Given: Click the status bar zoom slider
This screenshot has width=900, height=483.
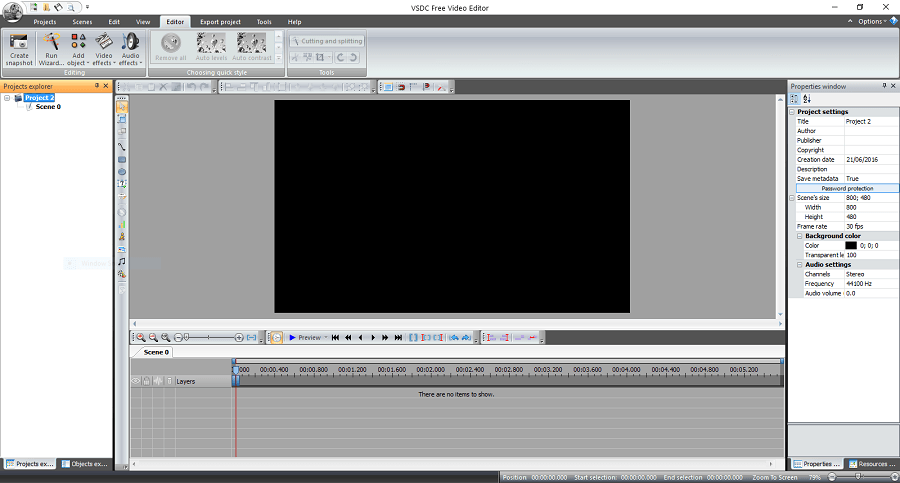Looking at the screenshot, I should 859,477.
